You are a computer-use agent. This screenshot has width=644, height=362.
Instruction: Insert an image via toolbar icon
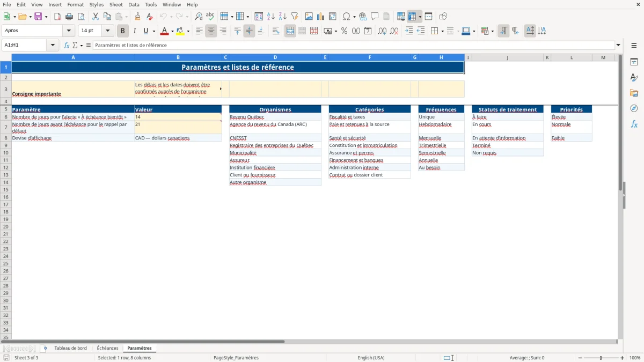click(309, 17)
